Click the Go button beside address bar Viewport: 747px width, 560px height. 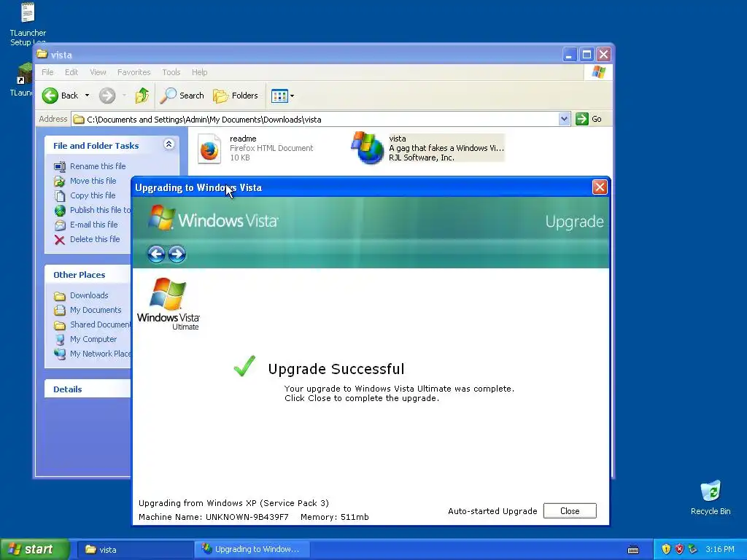pyautogui.click(x=589, y=119)
